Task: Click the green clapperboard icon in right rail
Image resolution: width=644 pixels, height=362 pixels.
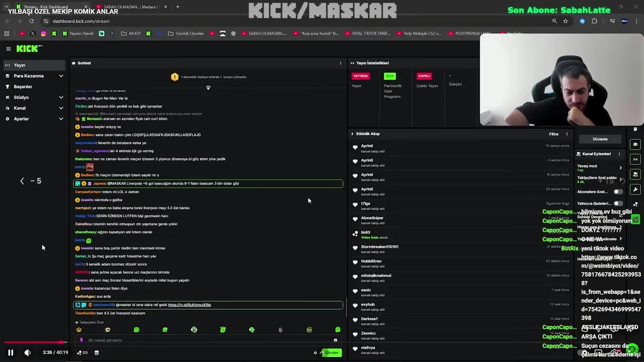Action: click(x=635, y=219)
